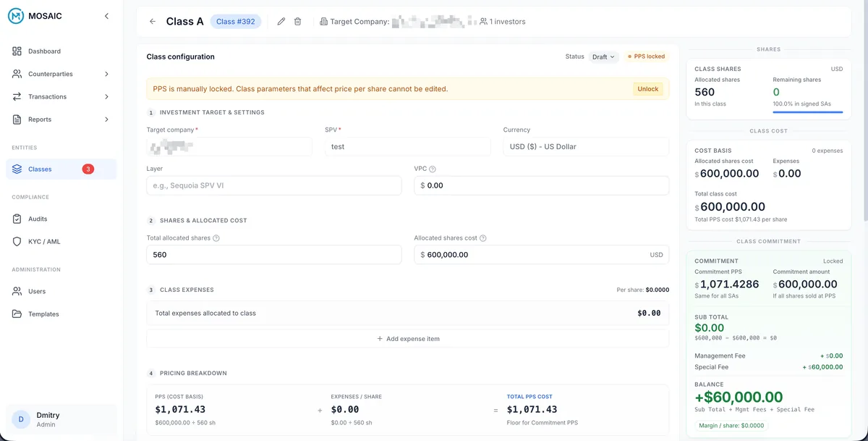Delete the class with trash icon
868x441 pixels.
(x=297, y=22)
